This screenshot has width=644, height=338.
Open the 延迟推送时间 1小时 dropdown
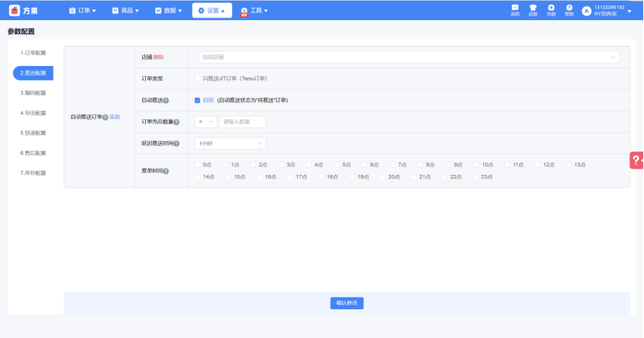click(x=230, y=143)
